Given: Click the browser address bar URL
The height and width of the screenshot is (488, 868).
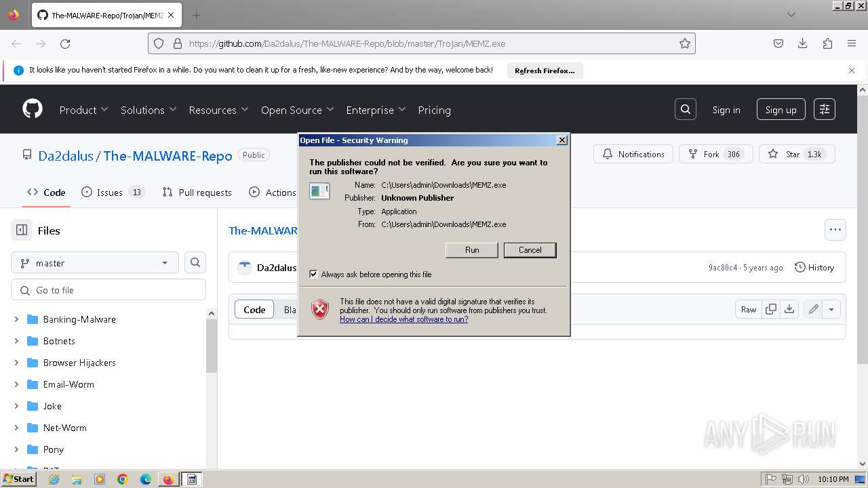Looking at the screenshot, I should click(347, 43).
